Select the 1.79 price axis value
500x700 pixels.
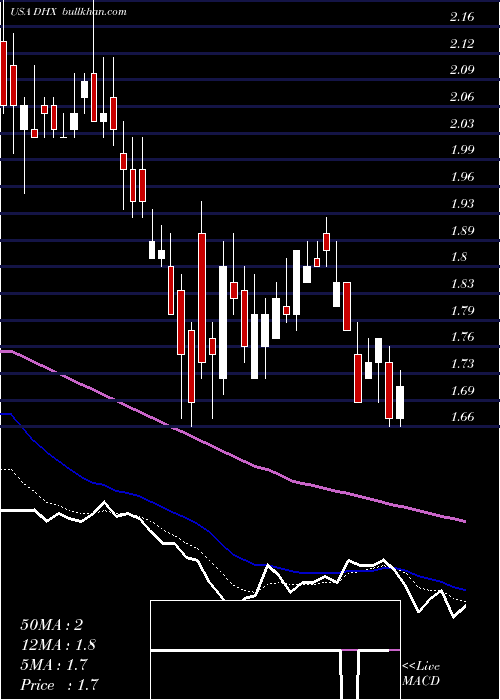click(x=462, y=310)
